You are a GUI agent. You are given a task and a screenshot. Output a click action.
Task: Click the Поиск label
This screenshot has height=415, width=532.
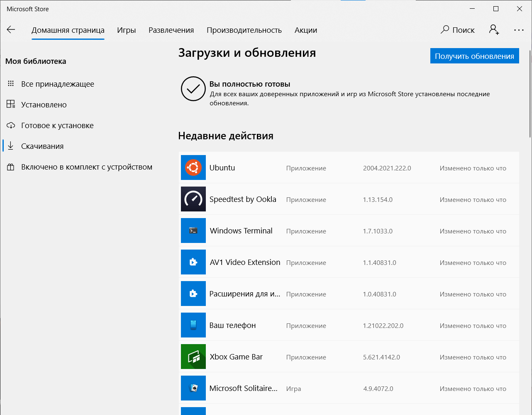pos(464,30)
